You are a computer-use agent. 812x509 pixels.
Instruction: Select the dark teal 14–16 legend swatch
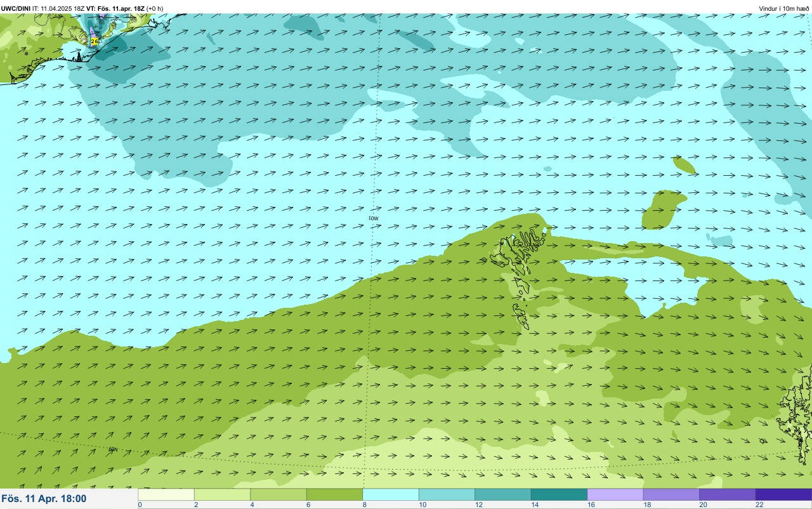[x=559, y=494]
